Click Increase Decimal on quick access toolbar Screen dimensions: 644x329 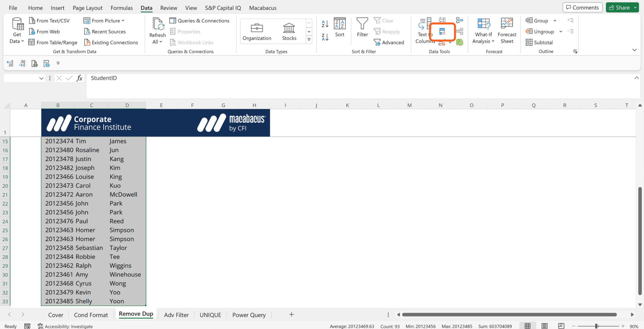click(x=10, y=63)
